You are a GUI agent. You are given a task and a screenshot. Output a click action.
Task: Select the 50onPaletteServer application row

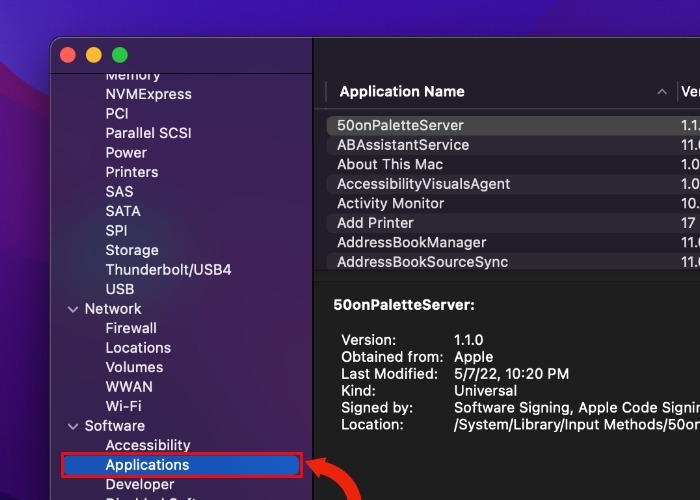(513, 125)
